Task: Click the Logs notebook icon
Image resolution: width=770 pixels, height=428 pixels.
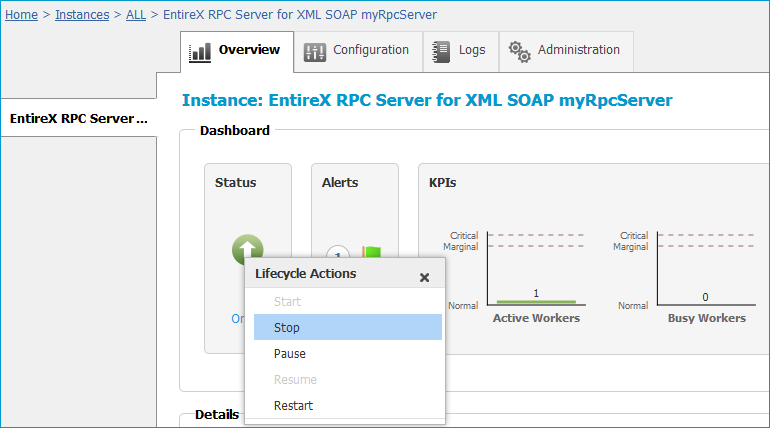Action: [441, 52]
